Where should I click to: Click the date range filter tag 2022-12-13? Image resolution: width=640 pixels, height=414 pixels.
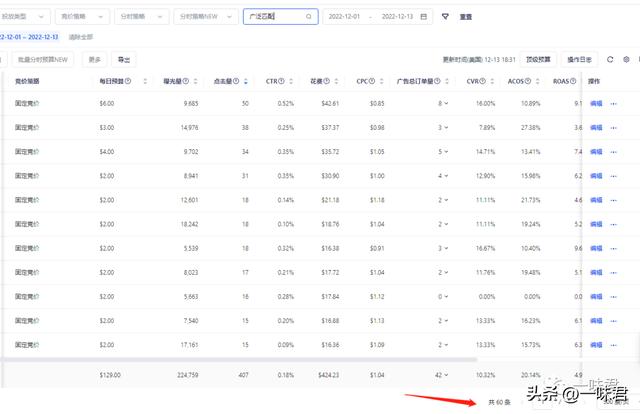(x=29, y=37)
